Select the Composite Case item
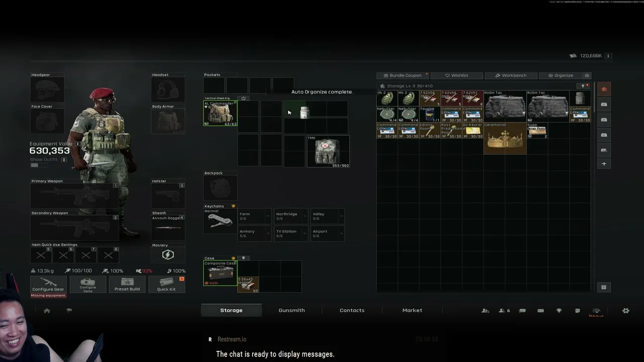Image resolution: width=644 pixels, height=362 pixels. (x=220, y=273)
